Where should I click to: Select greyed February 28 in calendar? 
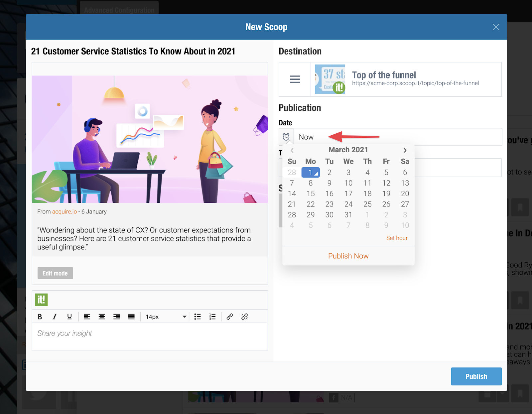(292, 172)
